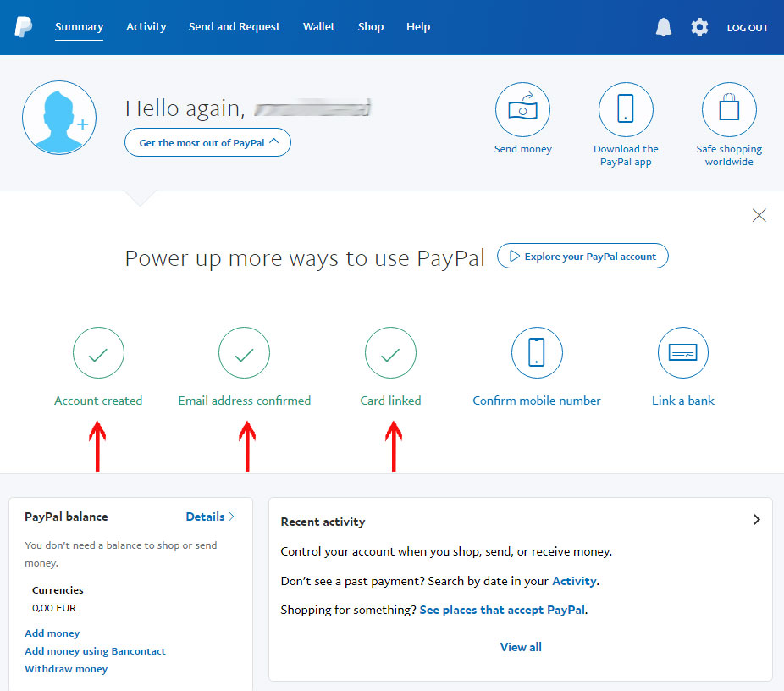Open Safe shopping worldwide icon
The height and width of the screenshot is (691, 784).
pyautogui.click(x=729, y=109)
